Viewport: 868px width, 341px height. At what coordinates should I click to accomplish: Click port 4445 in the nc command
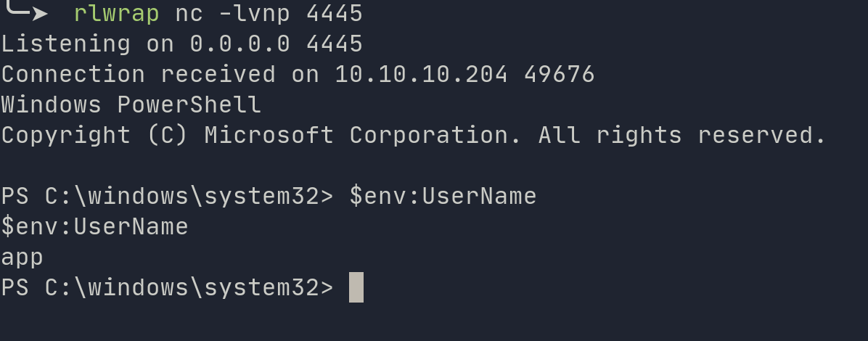pyautogui.click(x=334, y=13)
